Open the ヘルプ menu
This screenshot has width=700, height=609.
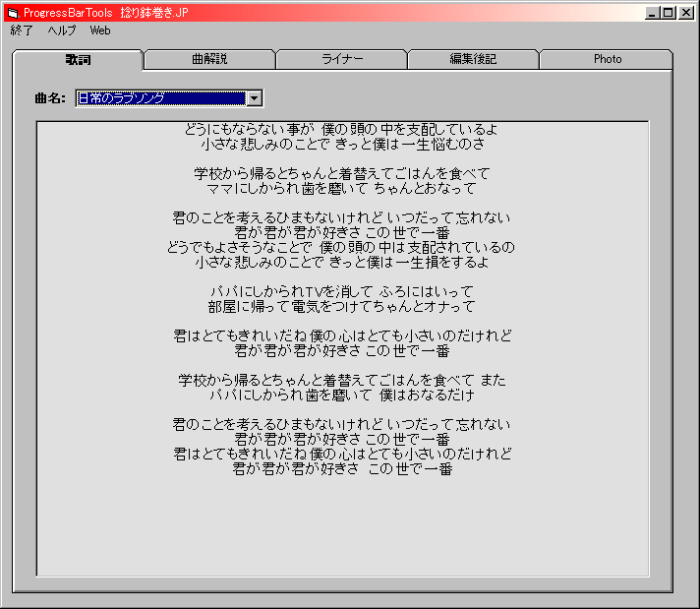point(62,30)
